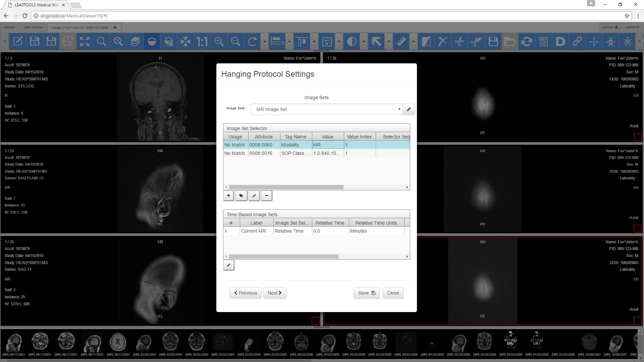
Task: Select the Modality MR row in Image Set Selector
Action: click(x=295, y=145)
